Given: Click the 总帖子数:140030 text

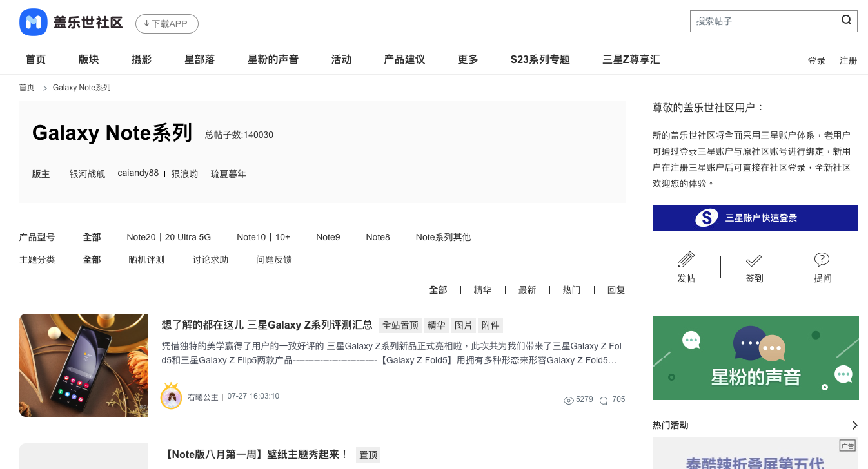Looking at the screenshot, I should [239, 135].
